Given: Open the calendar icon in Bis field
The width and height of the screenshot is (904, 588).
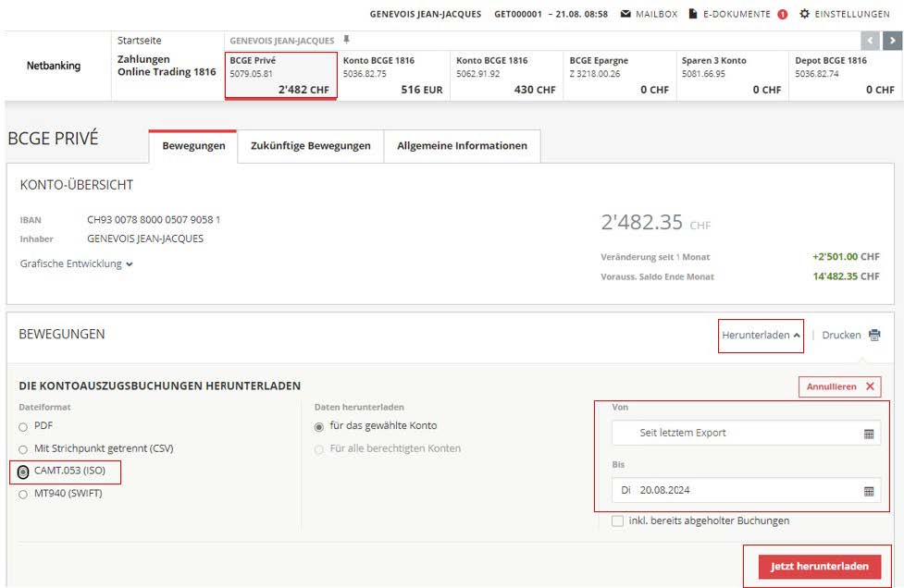Looking at the screenshot, I should [x=869, y=491].
